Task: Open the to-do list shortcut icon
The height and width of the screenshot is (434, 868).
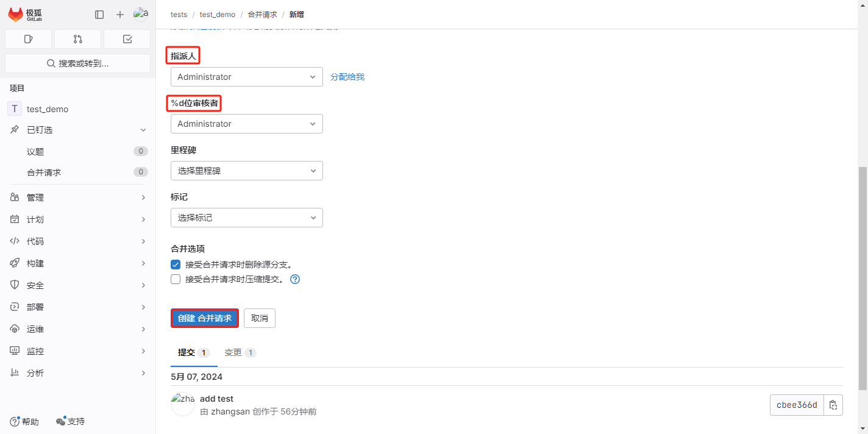Action: point(127,39)
